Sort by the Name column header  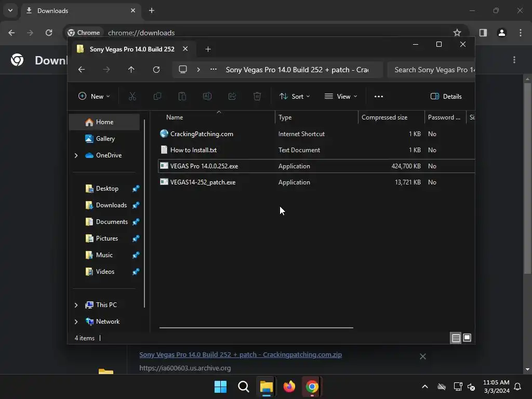click(217, 117)
